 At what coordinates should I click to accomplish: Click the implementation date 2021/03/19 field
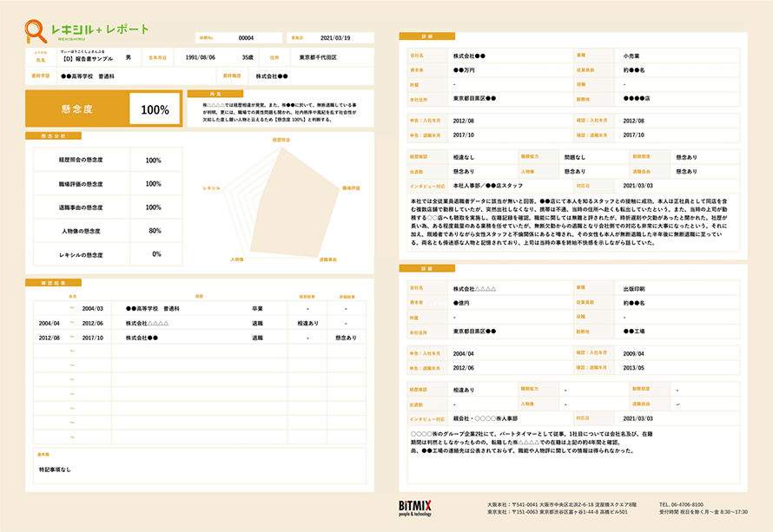[x=335, y=38]
